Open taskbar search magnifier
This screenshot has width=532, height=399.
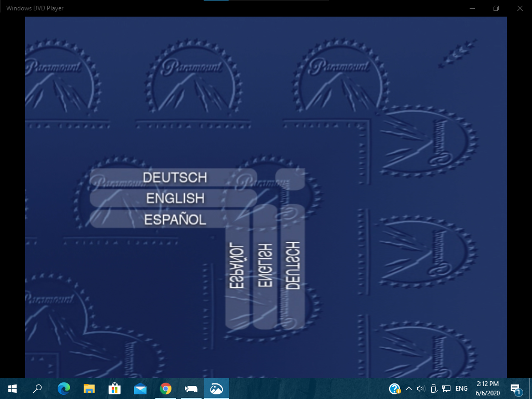[x=37, y=389]
